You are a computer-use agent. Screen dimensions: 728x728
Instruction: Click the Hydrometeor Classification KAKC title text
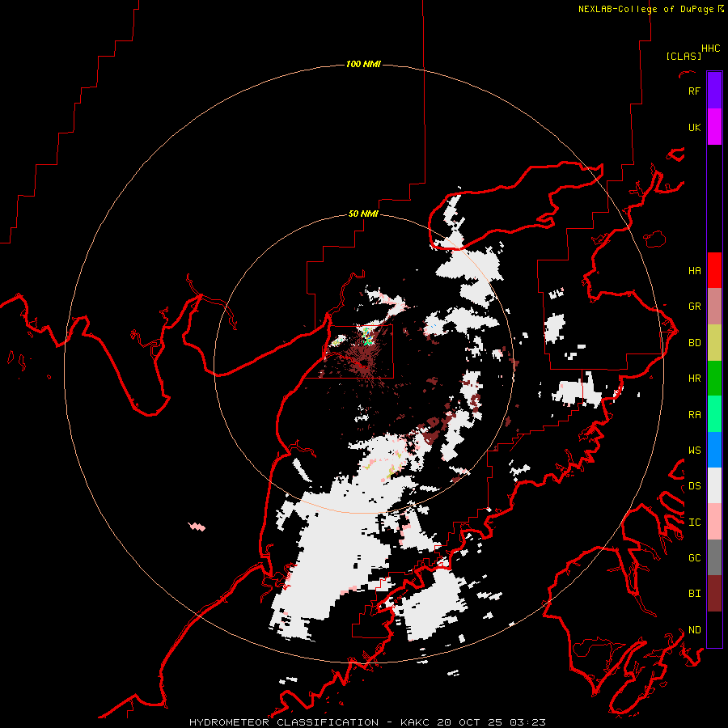coord(367,722)
